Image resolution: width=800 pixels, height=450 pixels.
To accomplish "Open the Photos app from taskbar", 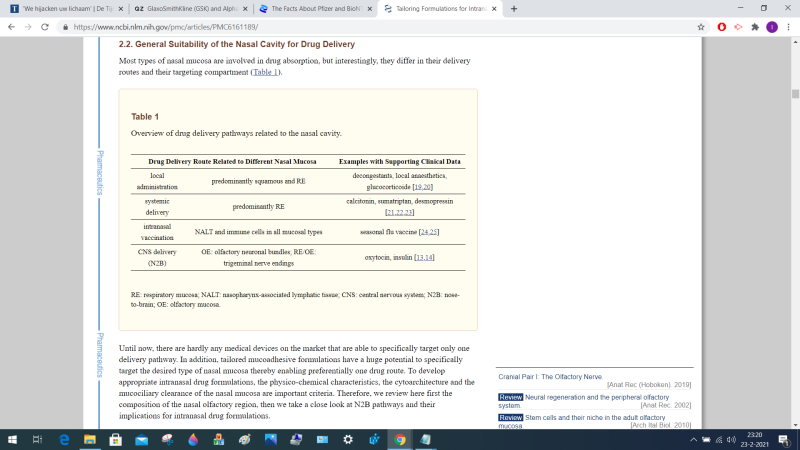I will point(270,439).
